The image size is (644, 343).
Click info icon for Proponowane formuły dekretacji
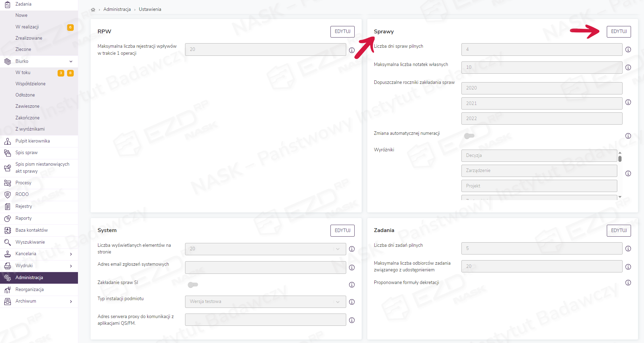click(628, 283)
